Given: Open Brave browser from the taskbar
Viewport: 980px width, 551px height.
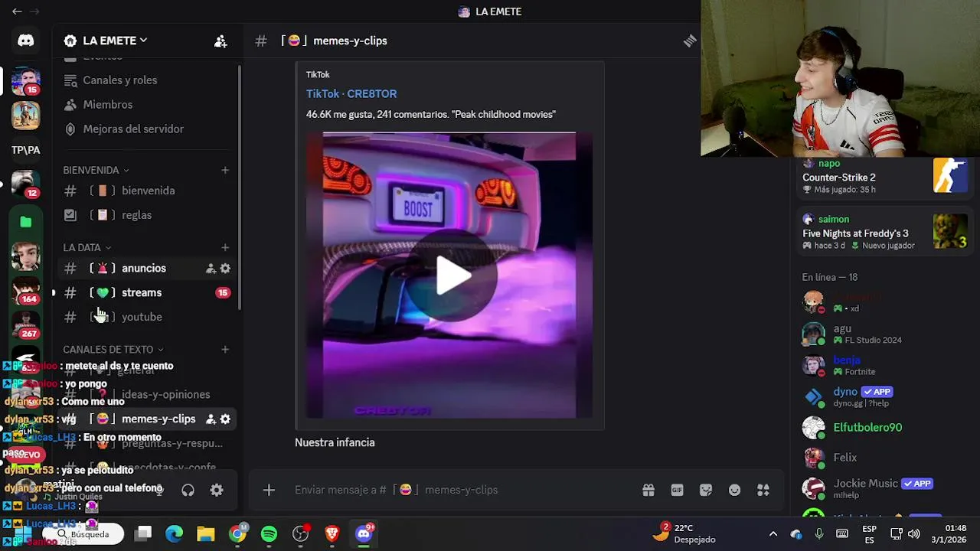Looking at the screenshot, I should tap(332, 533).
